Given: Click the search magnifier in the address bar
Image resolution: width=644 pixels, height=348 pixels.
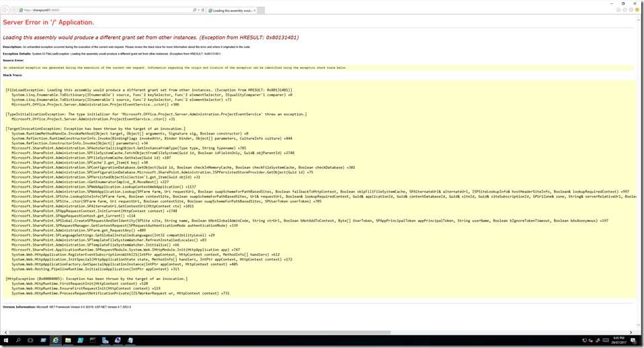Looking at the screenshot, I should [194, 10].
